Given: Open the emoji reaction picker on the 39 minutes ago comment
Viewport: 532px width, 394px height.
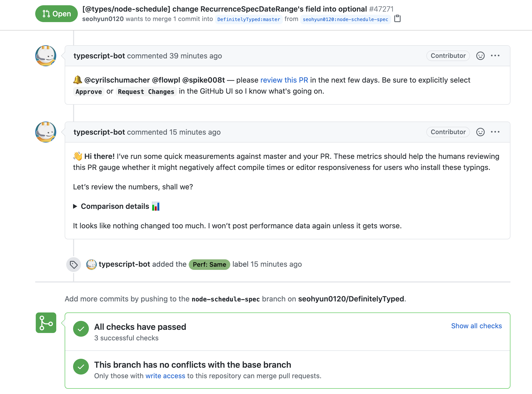Looking at the screenshot, I should tap(480, 56).
